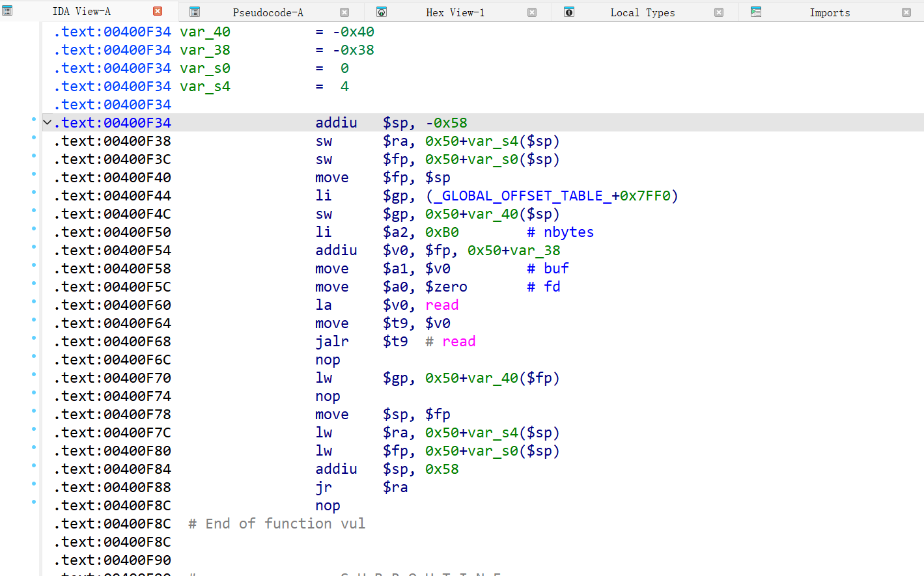
Task: Close the IDA View-A tab
Action: 158,11
